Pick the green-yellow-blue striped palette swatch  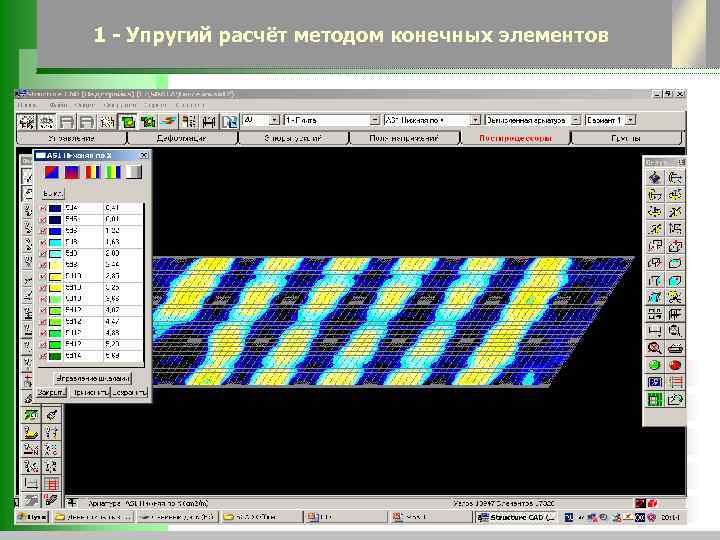[x=113, y=172]
